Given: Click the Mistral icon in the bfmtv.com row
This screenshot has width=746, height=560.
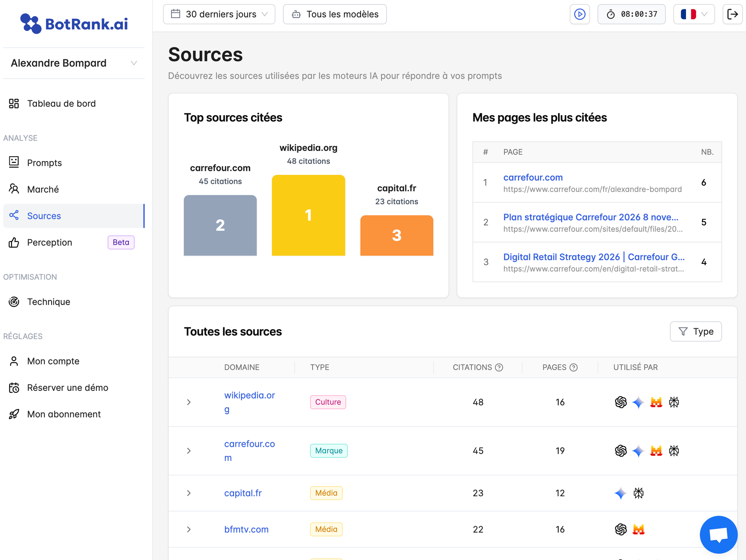Looking at the screenshot, I should tap(639, 529).
